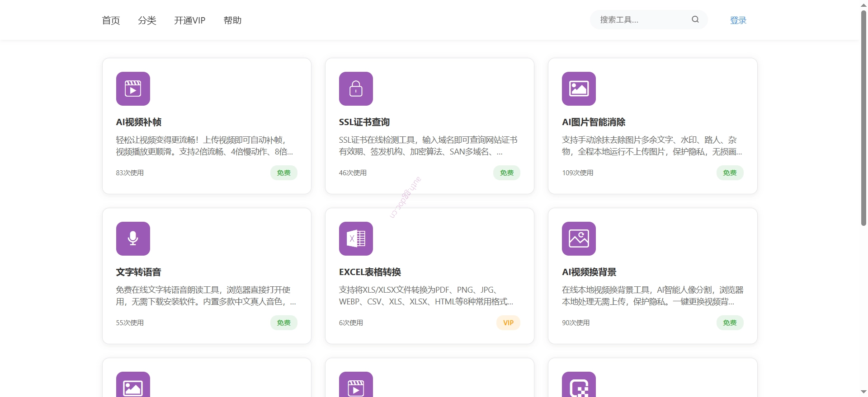Open the EXCEL表格转换 tool title
Screen dimensions: 868x397
(370, 272)
